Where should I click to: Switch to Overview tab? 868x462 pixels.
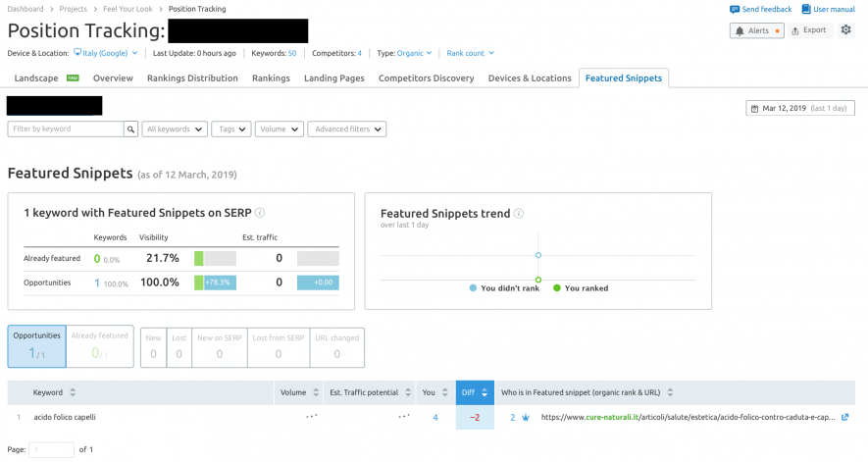tap(113, 78)
